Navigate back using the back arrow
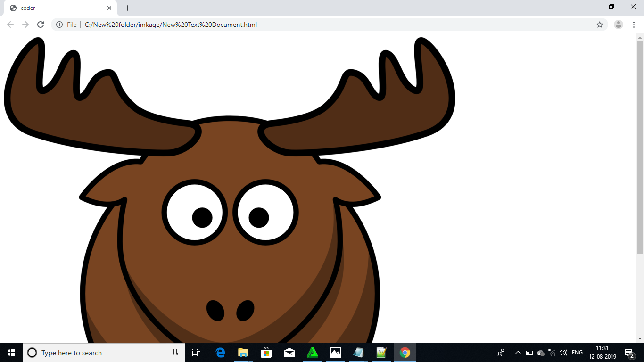Viewport: 644px width, 362px height. point(10,25)
